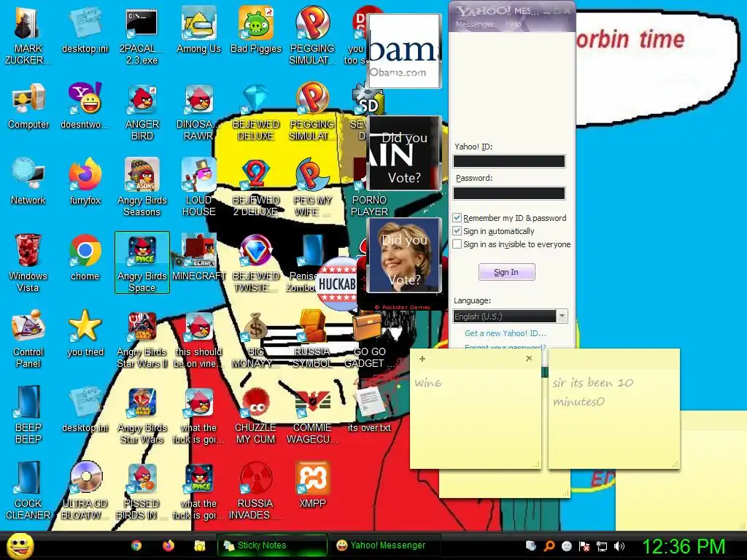Open the Control Panel icon
747x560 pixels.
[28, 339]
